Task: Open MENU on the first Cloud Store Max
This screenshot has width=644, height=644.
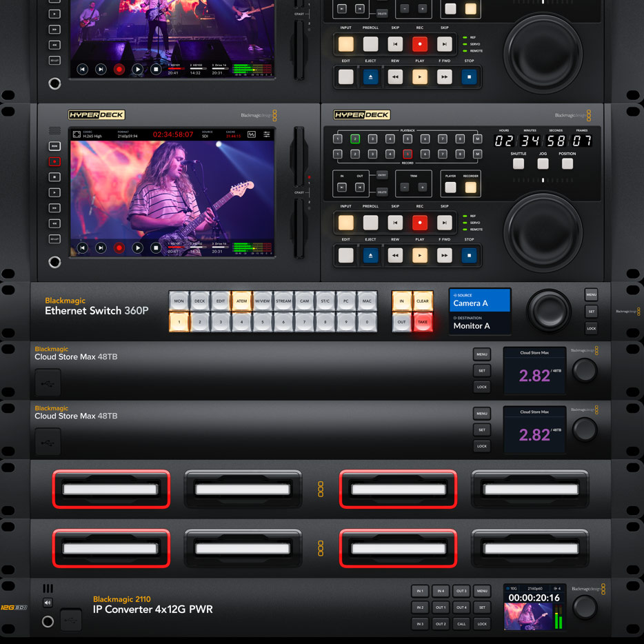Action: [481, 354]
